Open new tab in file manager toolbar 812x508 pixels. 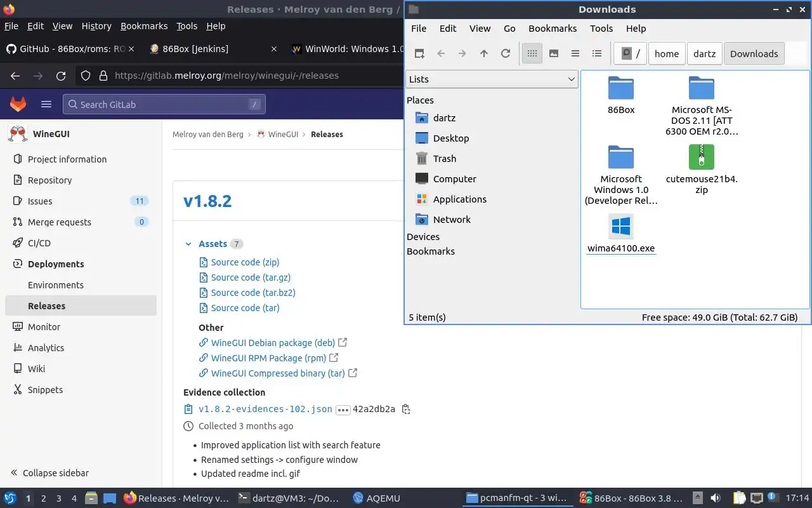pyautogui.click(x=419, y=54)
